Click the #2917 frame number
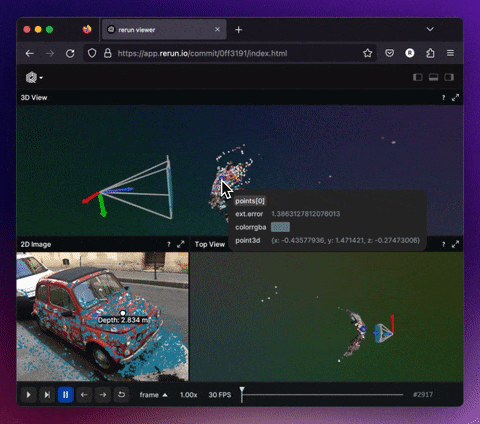Image resolution: width=480 pixels, height=424 pixels. 423,395
